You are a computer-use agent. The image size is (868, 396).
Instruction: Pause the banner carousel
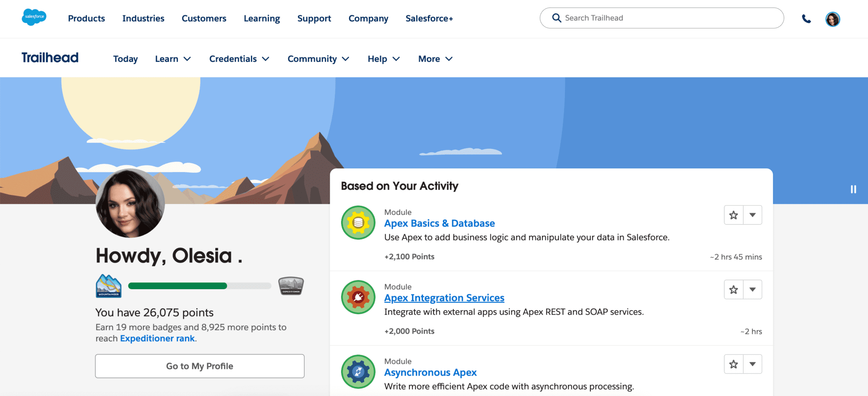853,190
